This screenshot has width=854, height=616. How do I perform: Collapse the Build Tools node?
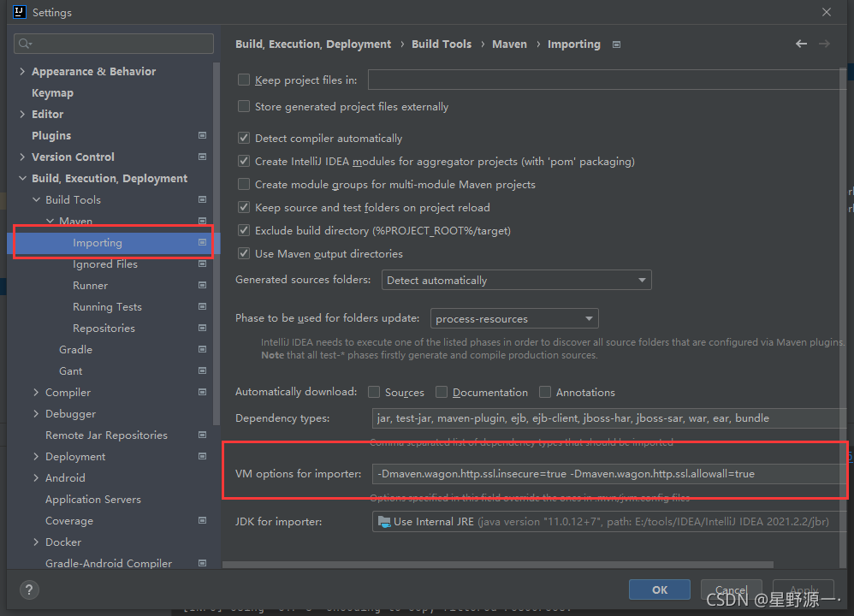pos(36,200)
